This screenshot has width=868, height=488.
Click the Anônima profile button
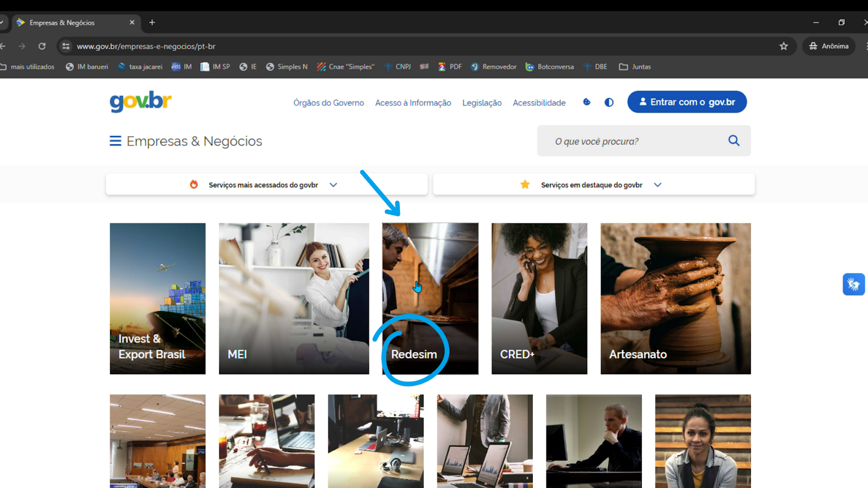click(x=829, y=46)
